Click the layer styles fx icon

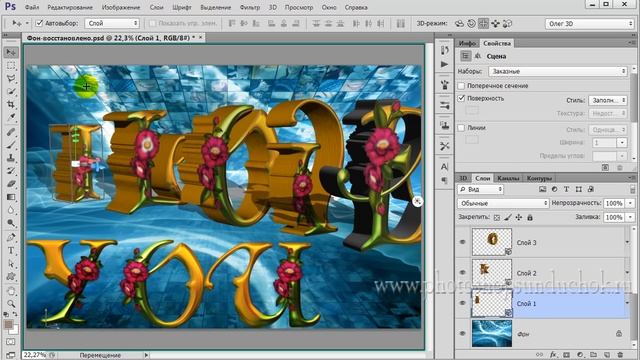[x=553, y=355]
